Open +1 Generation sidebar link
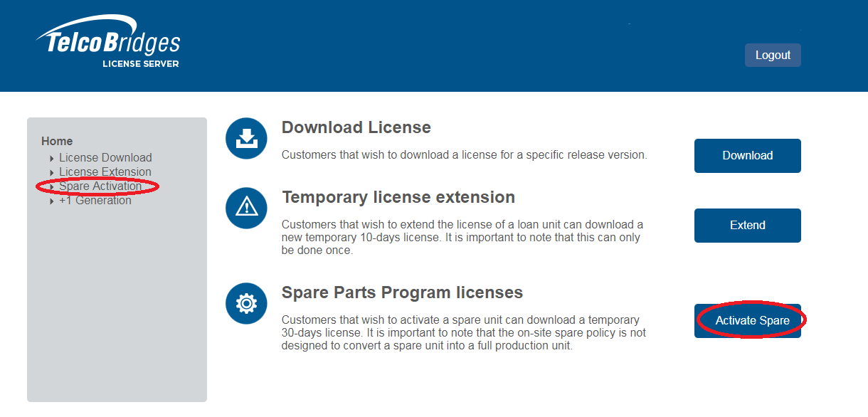 95,201
